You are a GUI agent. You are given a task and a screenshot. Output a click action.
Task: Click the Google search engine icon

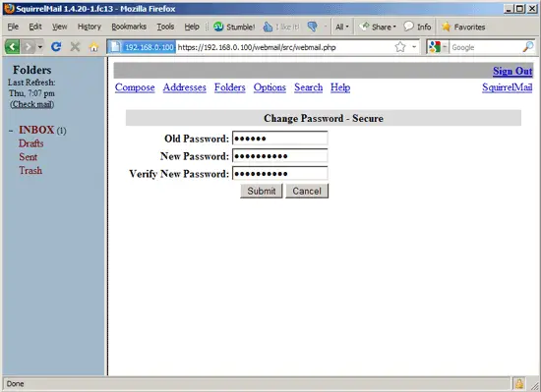[435, 47]
